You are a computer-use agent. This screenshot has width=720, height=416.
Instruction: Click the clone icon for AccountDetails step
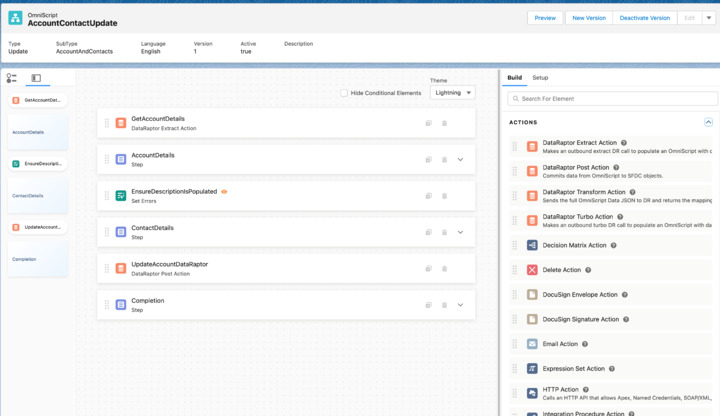click(428, 160)
